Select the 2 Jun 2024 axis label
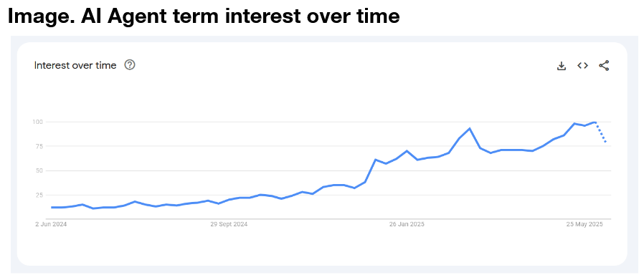Screen dimensions: 644x280 (x=51, y=225)
